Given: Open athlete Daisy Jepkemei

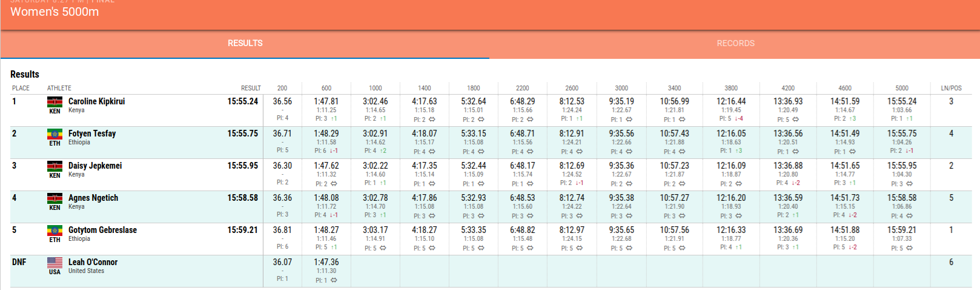Looking at the screenshot, I should 95,166.
